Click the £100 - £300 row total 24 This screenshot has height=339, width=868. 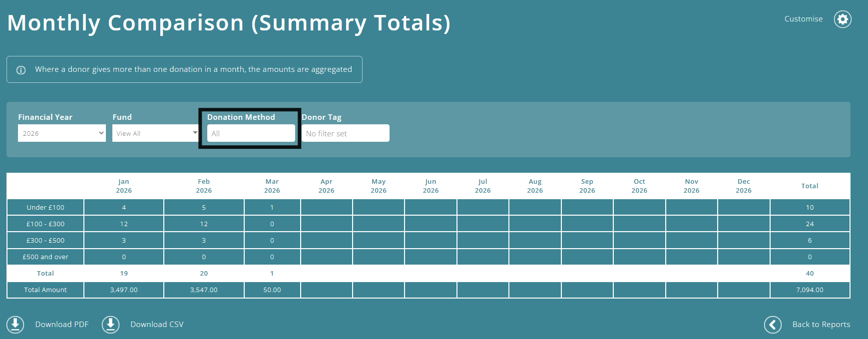click(x=810, y=224)
